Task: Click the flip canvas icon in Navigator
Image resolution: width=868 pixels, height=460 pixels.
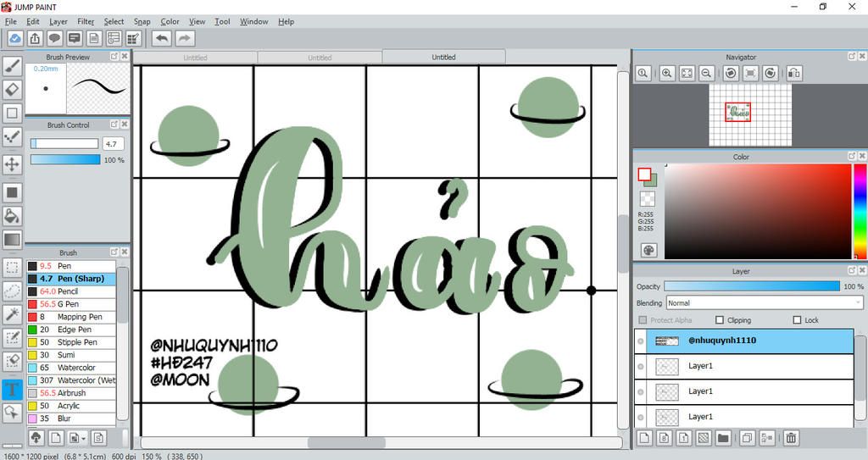Action: [x=793, y=73]
